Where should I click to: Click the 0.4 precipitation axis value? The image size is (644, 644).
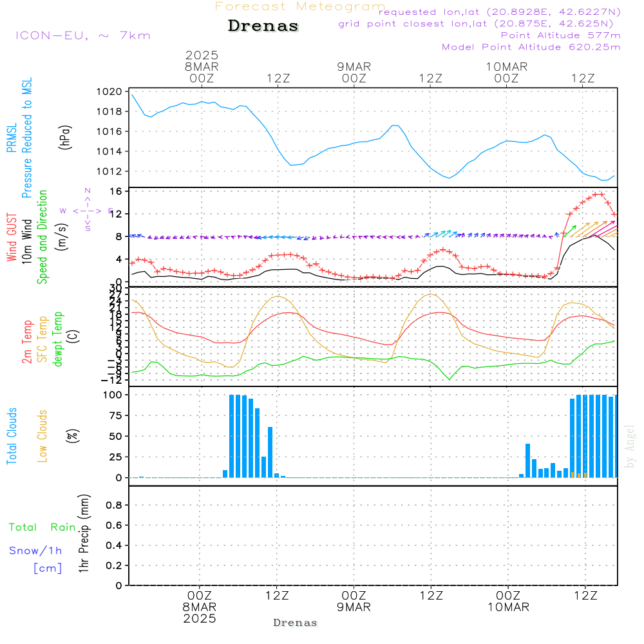tap(114, 545)
